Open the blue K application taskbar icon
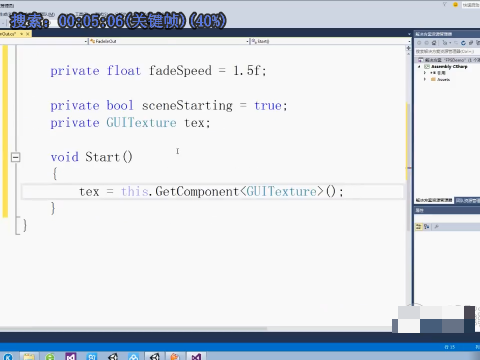480x360 pixels. 8,356
